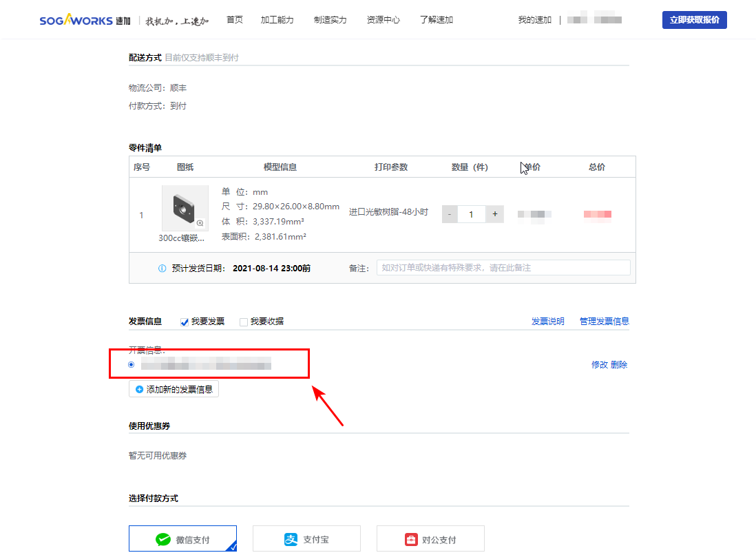
Task: Click the 删除 link to remove invoice info
Action: coord(618,364)
